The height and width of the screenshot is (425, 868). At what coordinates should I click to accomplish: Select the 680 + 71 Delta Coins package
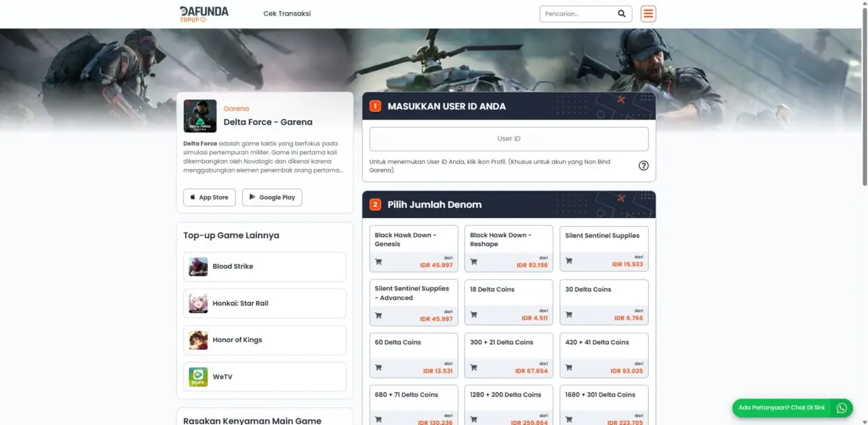414,405
